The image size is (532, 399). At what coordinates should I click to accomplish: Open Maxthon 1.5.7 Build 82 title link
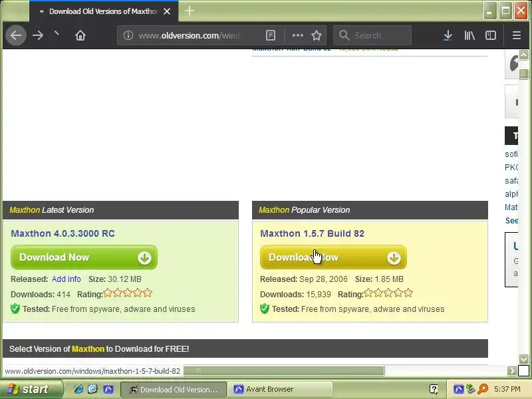(312, 233)
